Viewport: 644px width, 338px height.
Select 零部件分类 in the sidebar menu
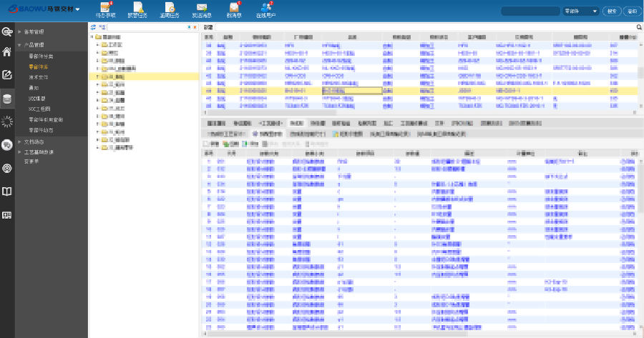point(41,56)
